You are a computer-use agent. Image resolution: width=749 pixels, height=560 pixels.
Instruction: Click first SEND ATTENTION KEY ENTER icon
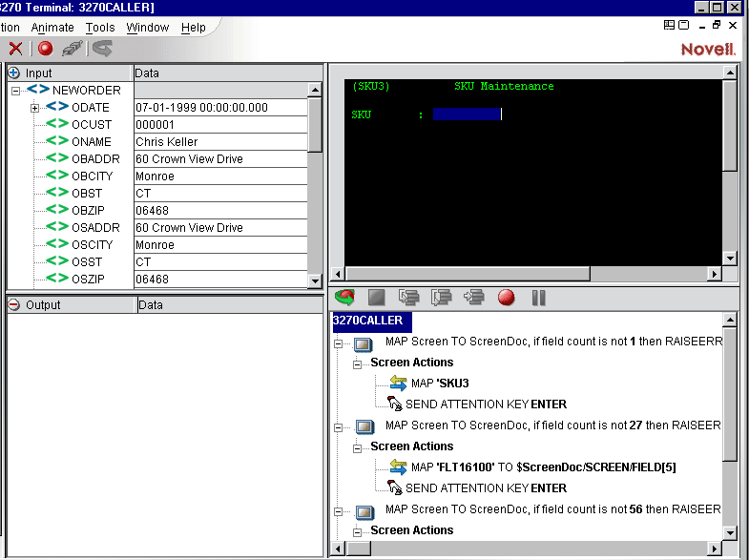coord(395,404)
